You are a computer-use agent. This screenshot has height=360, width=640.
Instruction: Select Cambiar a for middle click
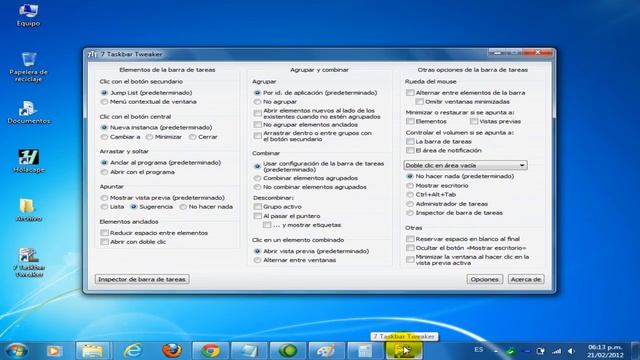[120, 137]
